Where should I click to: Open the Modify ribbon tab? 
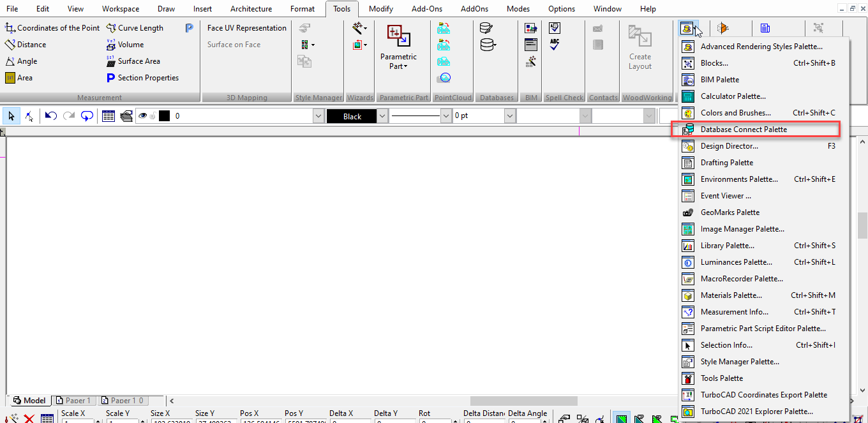[380, 9]
